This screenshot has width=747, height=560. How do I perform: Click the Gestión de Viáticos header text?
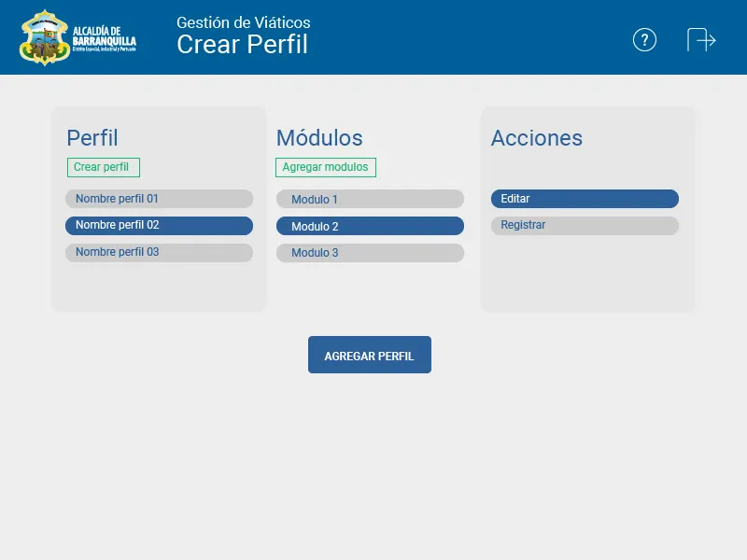[244, 22]
